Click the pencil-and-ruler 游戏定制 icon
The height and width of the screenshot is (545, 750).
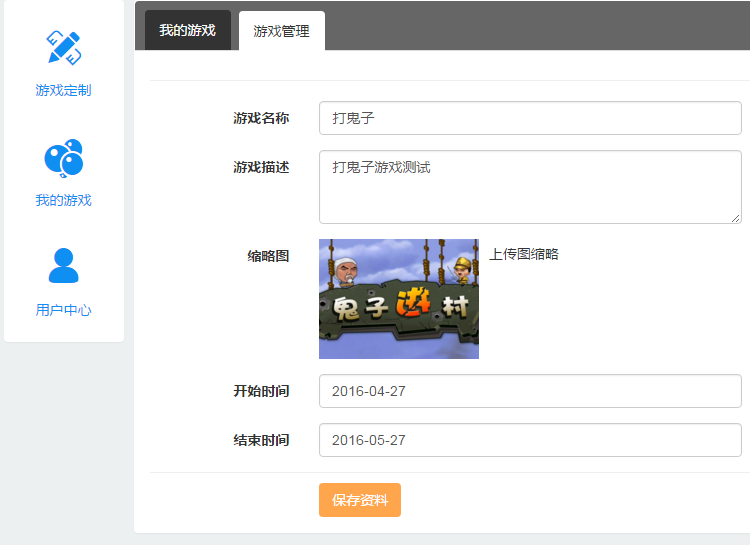64,48
